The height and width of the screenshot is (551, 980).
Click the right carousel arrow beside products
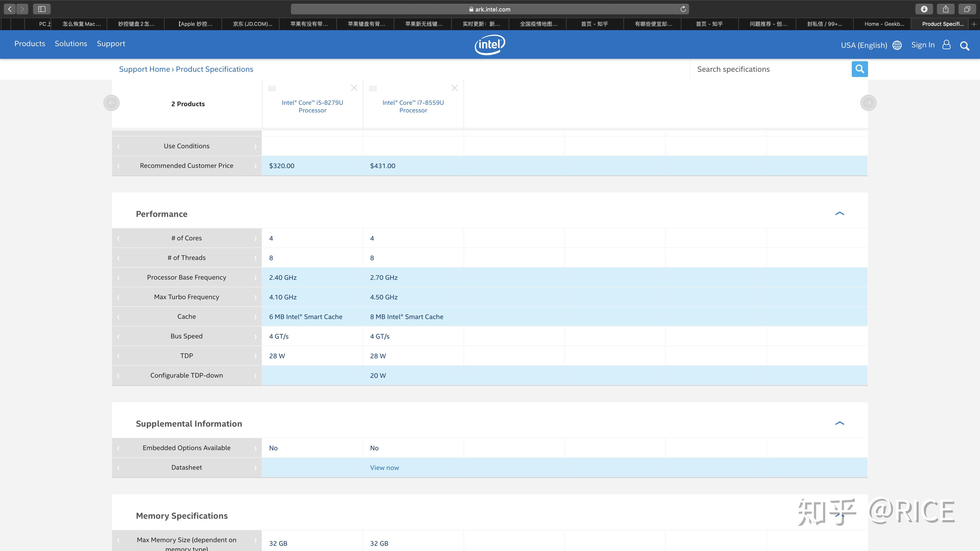click(x=868, y=103)
